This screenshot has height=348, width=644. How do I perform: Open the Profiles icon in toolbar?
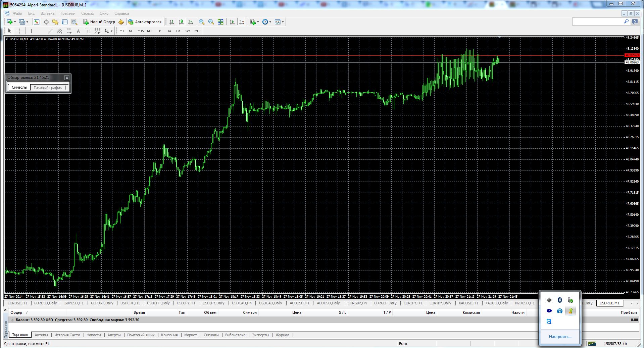click(22, 22)
